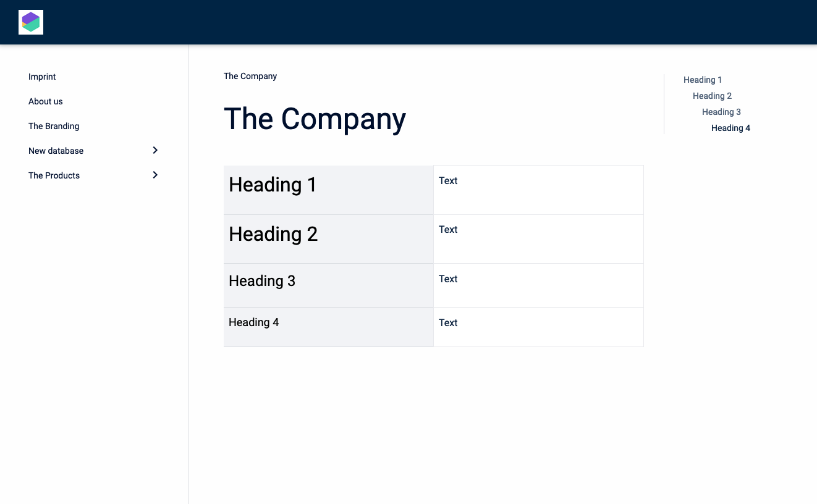Open the Imprint page in sidebar
The width and height of the screenshot is (817, 504).
[x=42, y=77]
